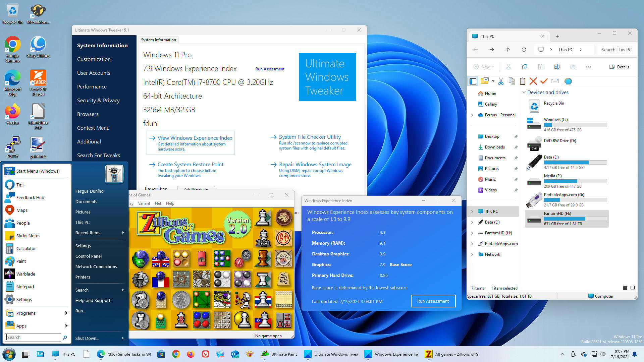The height and width of the screenshot is (362, 644).
Task: Click the Microsoft Store icon in the taskbar
Action: (x=161, y=354)
